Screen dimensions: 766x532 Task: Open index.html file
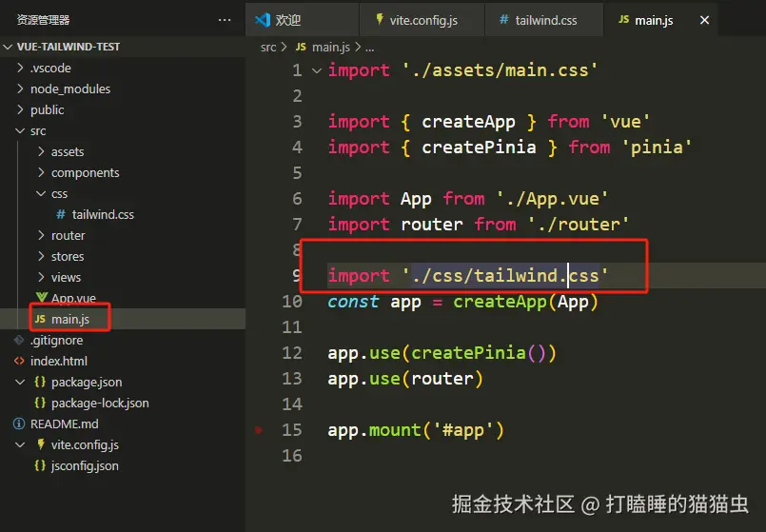59,361
